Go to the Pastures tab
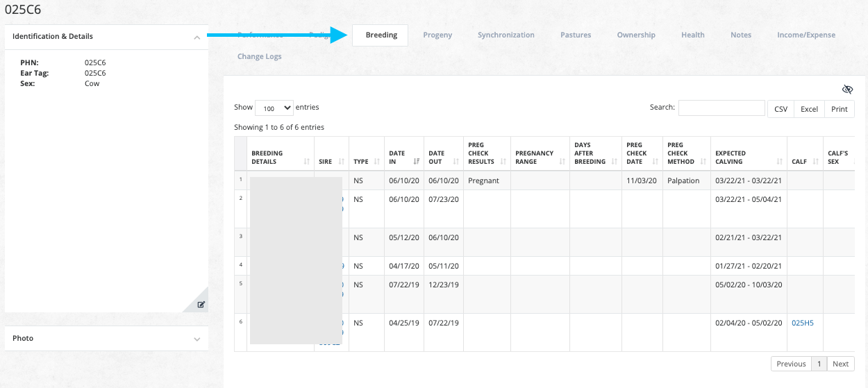868x388 pixels. point(576,35)
